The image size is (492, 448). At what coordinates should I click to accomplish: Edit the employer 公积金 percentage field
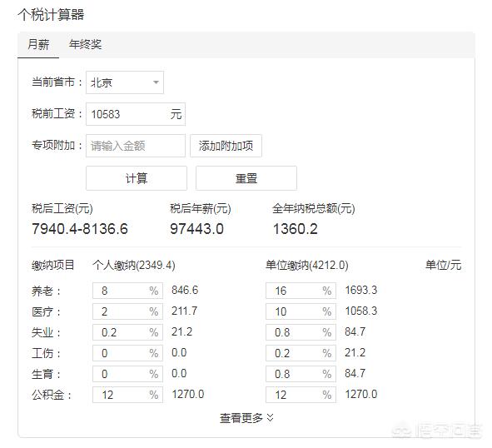[301, 395]
